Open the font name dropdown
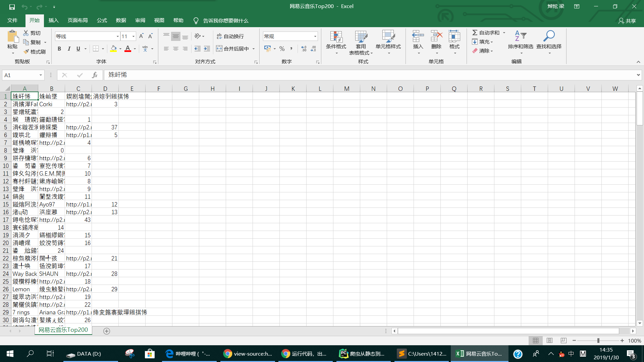The width and height of the screenshot is (644, 362). pos(117,36)
